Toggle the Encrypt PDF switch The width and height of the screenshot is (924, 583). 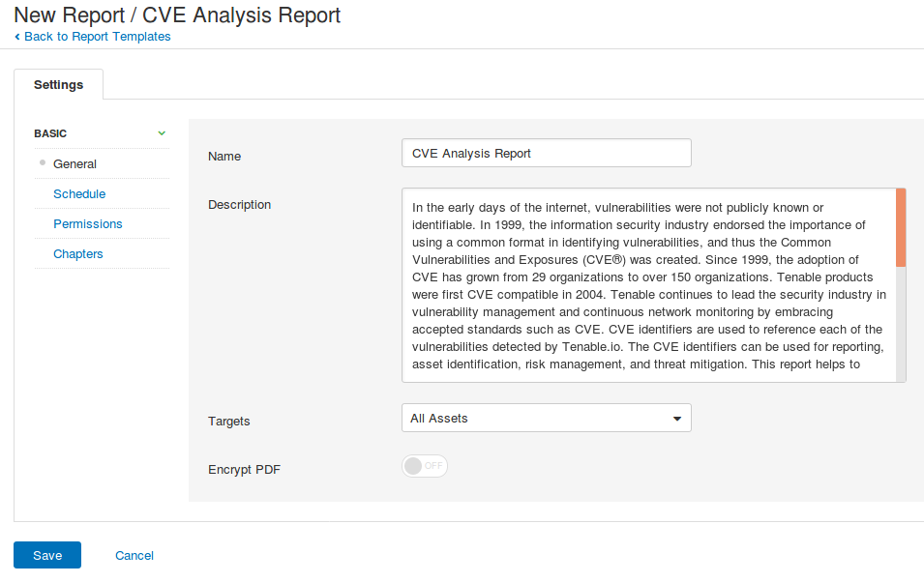(425, 466)
